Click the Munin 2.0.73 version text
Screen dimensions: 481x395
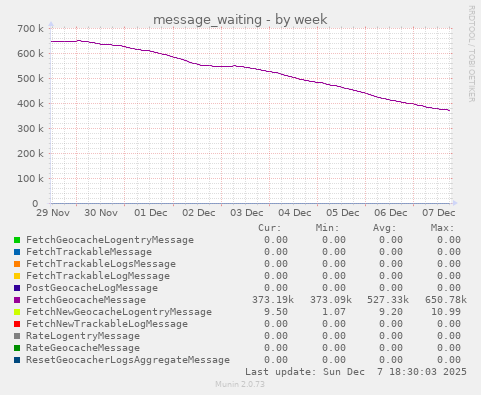(240, 384)
